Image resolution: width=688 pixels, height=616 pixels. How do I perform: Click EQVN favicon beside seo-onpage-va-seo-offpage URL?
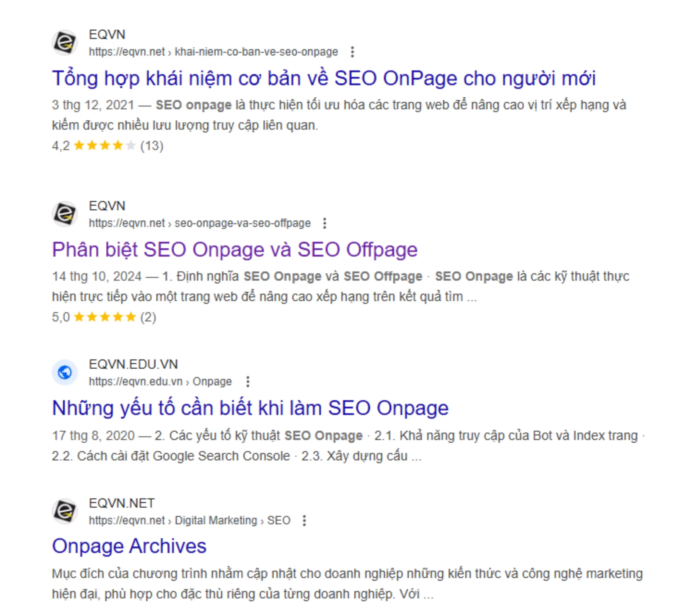tap(64, 214)
